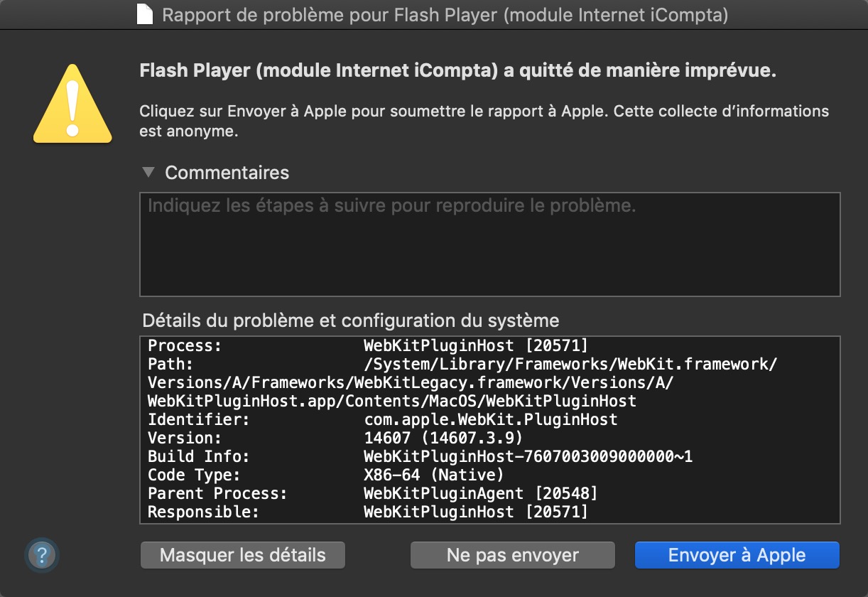
Task: Click the bold Flash Player crash heading
Action: 458,71
